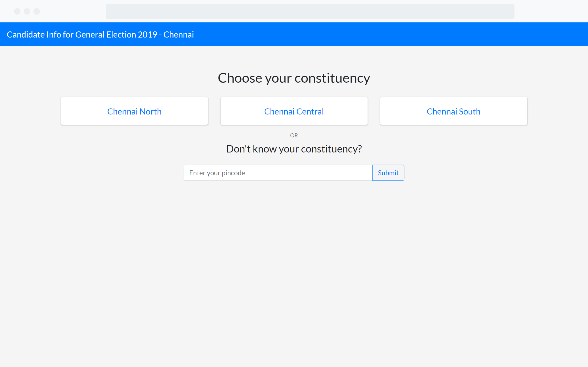
Task: Click the third window control dot
Action: click(37, 11)
